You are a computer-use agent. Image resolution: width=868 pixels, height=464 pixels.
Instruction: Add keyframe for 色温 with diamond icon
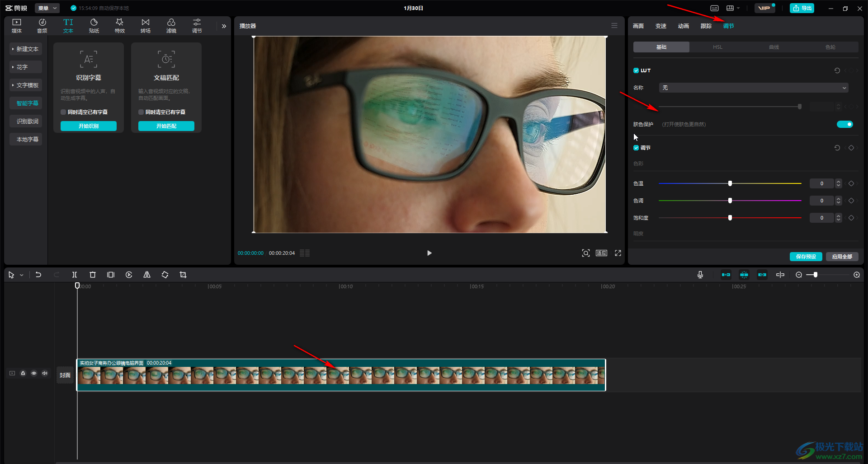(x=851, y=183)
